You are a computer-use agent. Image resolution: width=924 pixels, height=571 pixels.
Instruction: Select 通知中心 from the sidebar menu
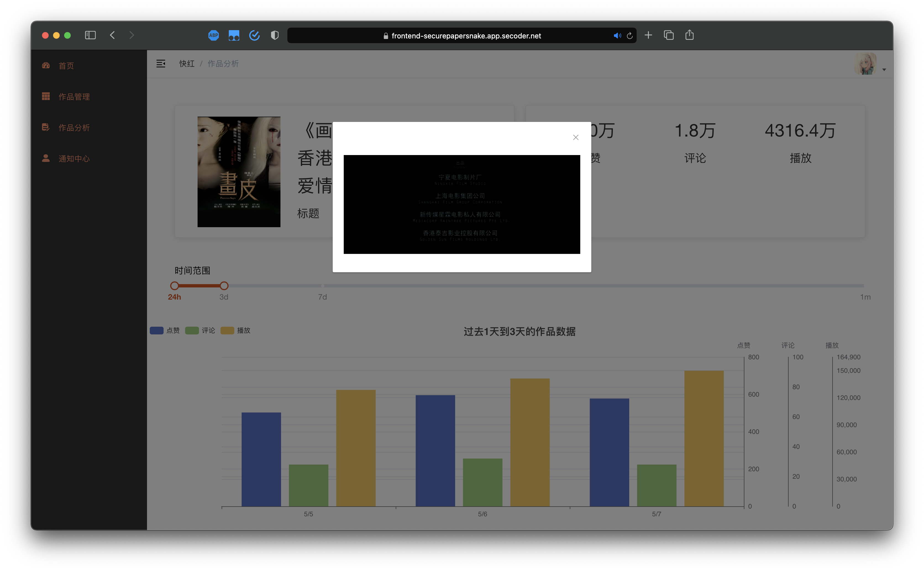coord(74,158)
